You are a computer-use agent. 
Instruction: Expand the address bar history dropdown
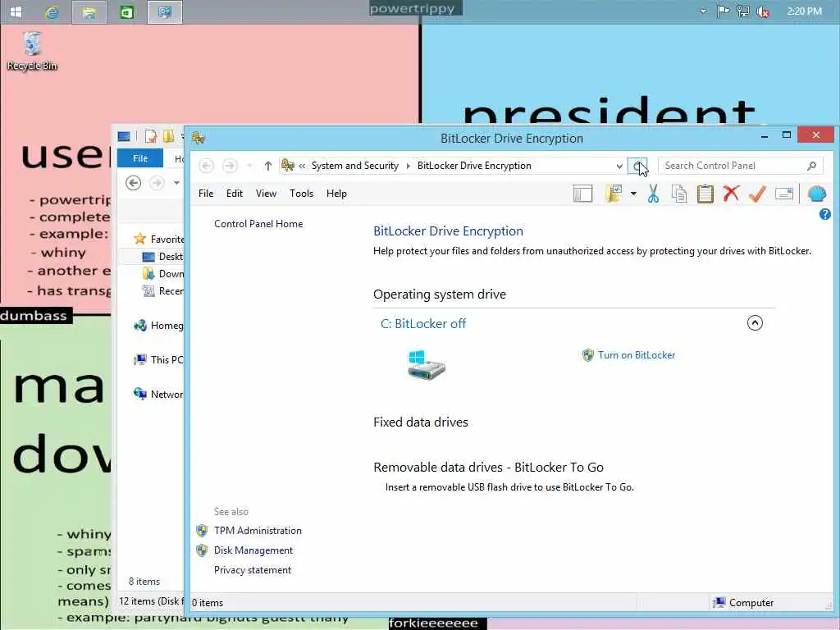click(x=619, y=166)
